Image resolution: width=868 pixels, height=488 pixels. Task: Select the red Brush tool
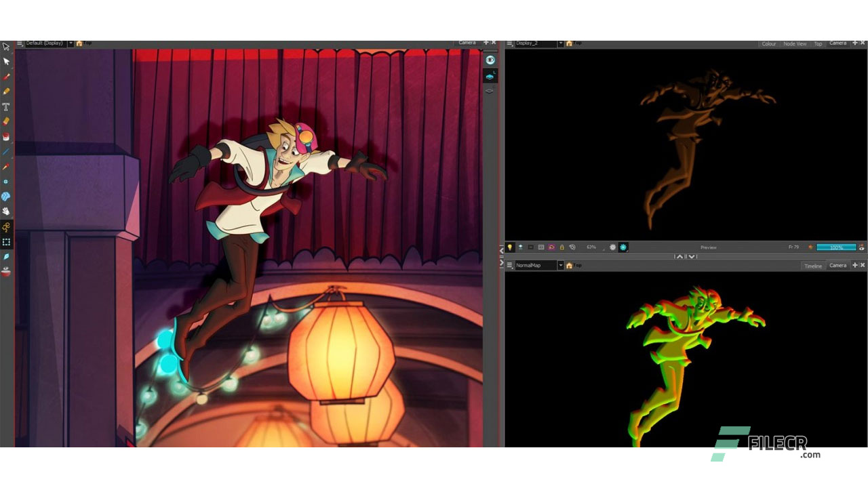[6, 77]
